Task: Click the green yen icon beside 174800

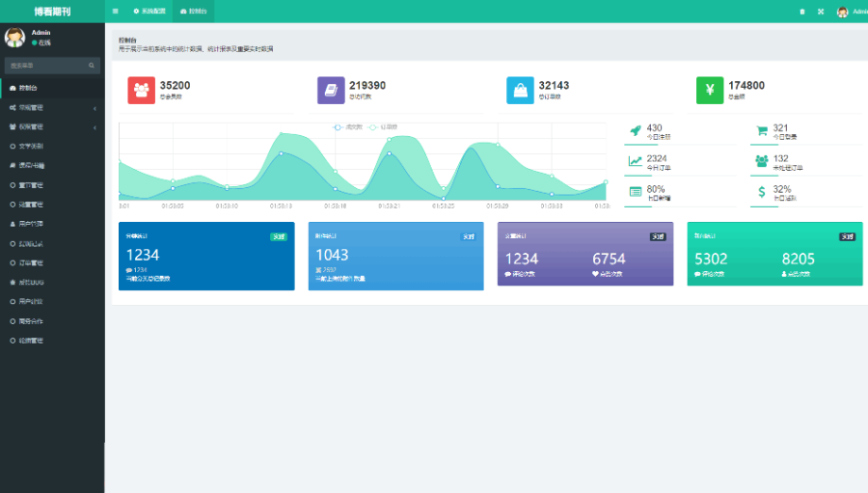Action: (x=710, y=91)
